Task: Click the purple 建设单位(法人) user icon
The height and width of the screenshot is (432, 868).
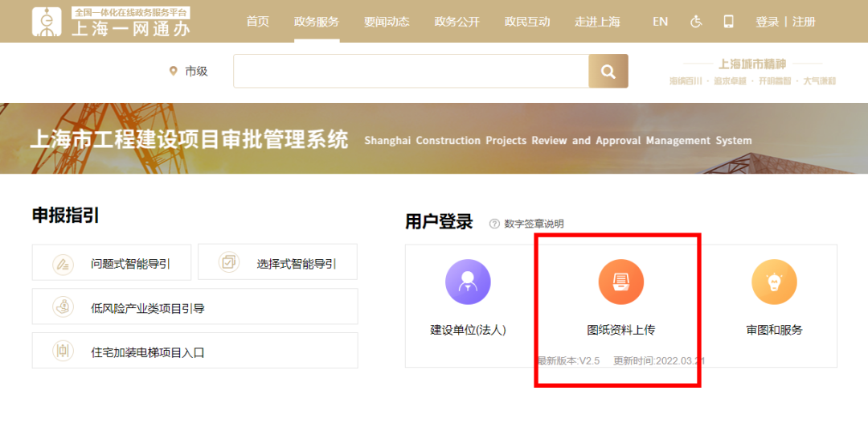Action: (x=468, y=282)
